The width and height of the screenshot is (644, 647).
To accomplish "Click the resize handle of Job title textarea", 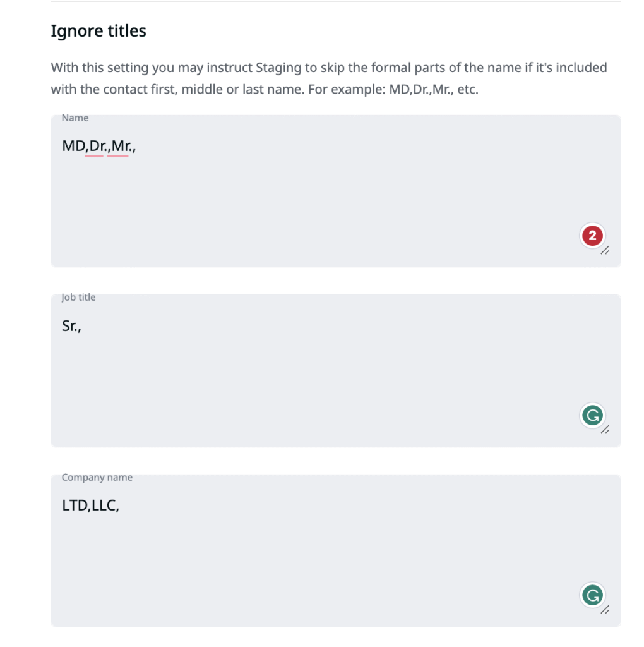I will tap(605, 430).
